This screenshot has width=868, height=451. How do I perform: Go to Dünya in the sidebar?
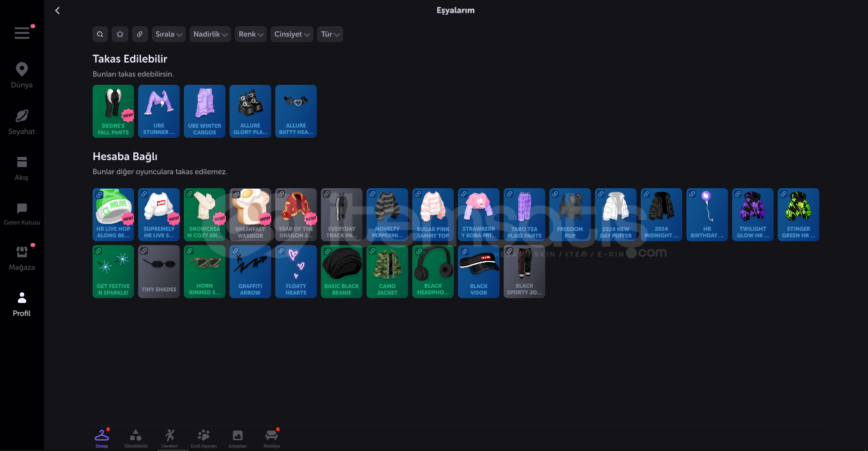click(22, 75)
